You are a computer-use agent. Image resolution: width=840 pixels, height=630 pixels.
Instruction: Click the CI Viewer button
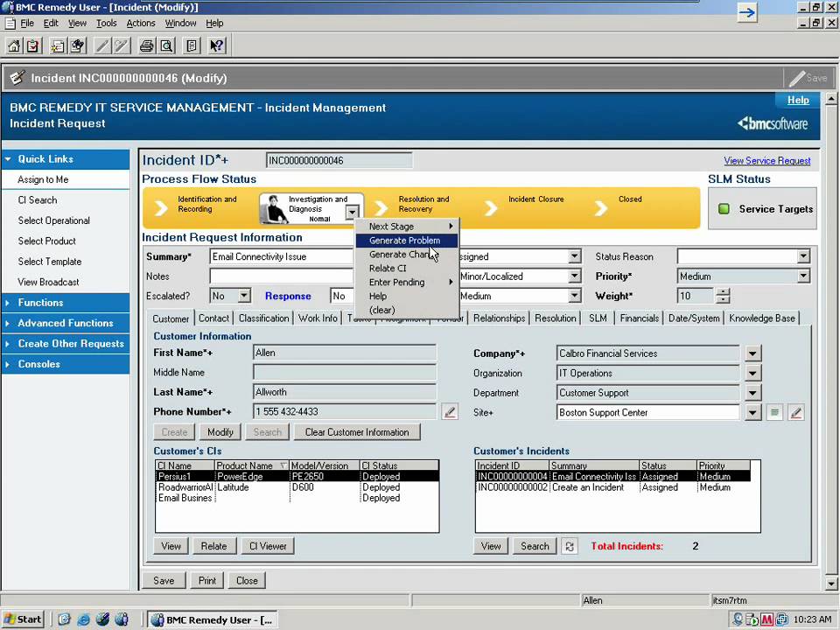pos(268,546)
